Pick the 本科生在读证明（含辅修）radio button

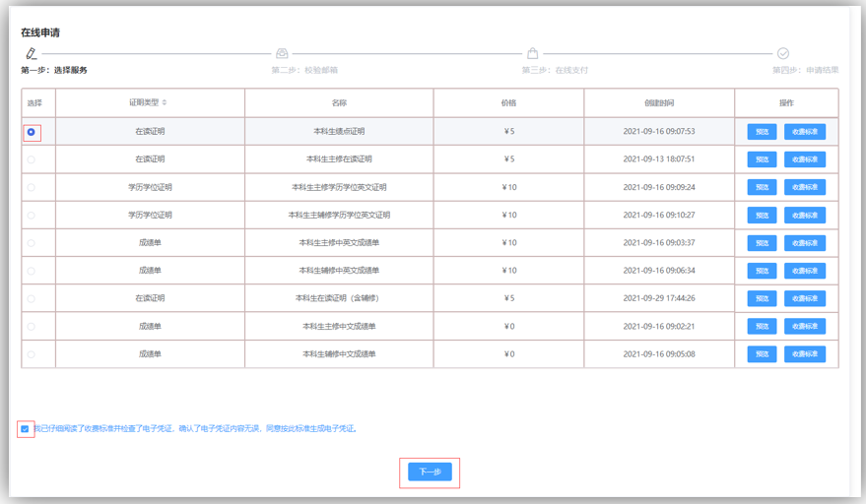[x=32, y=298]
